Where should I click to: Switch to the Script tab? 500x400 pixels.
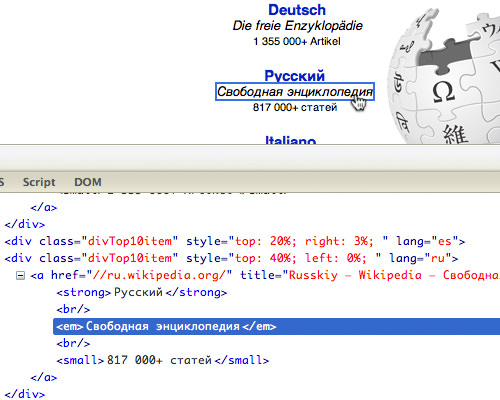pos(39,182)
